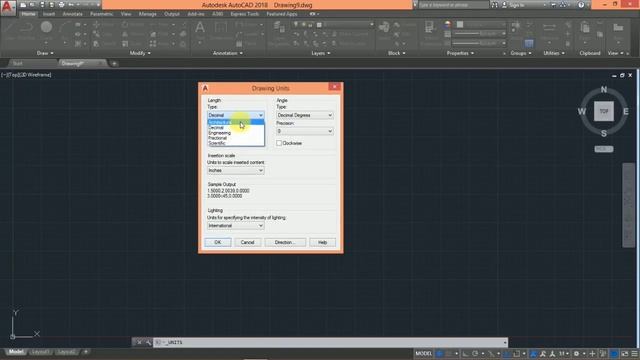The height and width of the screenshot is (360, 640).
Task: Choose Engineering from the Length Type list
Action: click(236, 133)
